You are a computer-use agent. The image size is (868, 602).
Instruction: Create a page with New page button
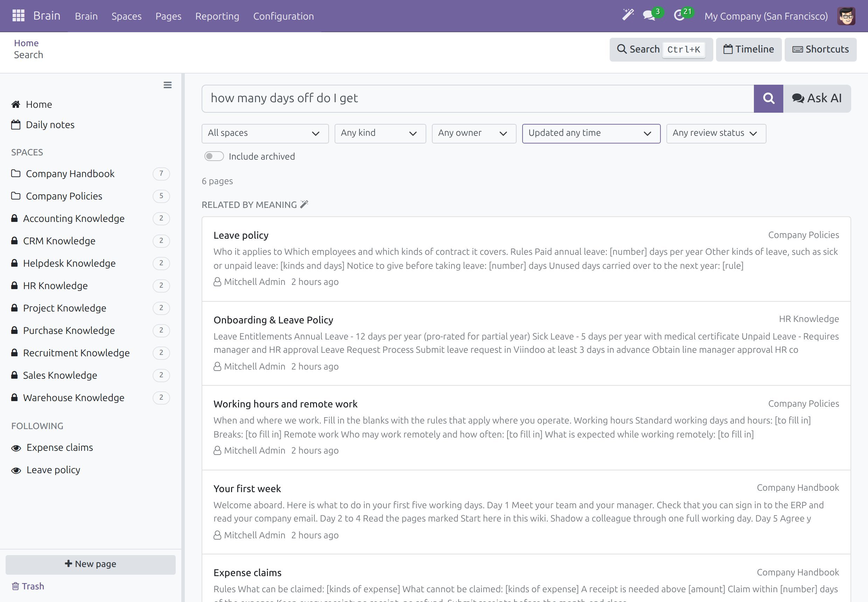[x=91, y=564]
